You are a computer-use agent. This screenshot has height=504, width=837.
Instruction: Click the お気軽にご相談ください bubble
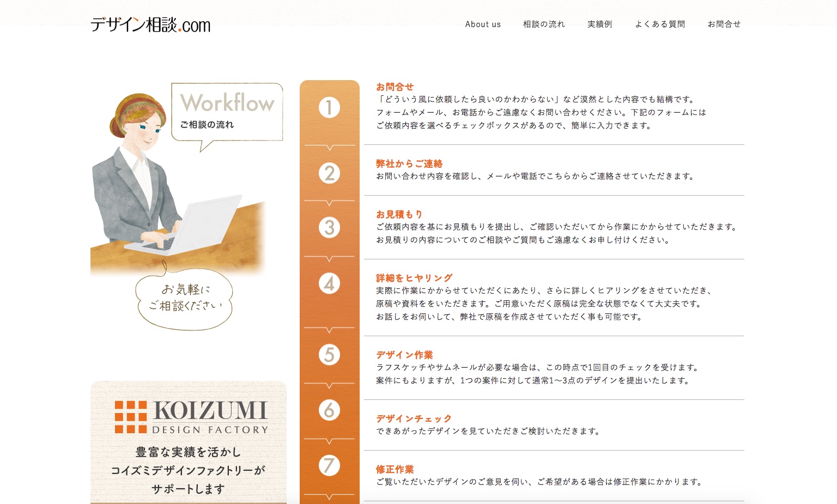coord(184,299)
